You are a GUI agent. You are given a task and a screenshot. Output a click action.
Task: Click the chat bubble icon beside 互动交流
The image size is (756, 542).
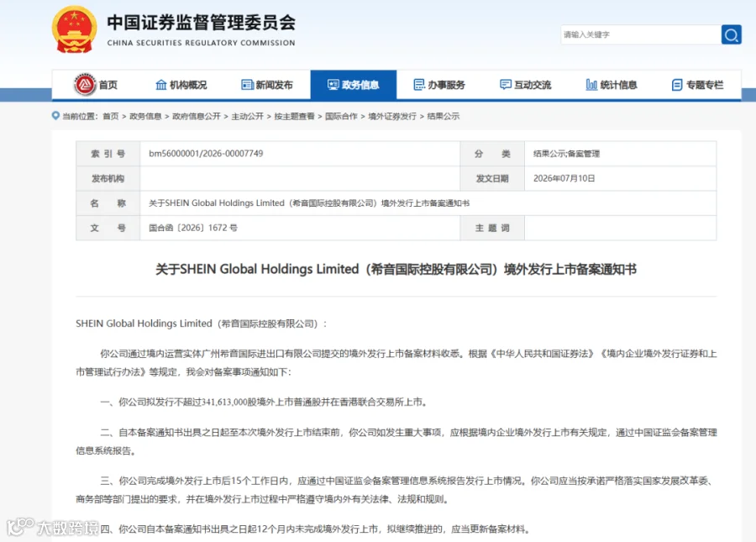tap(506, 85)
